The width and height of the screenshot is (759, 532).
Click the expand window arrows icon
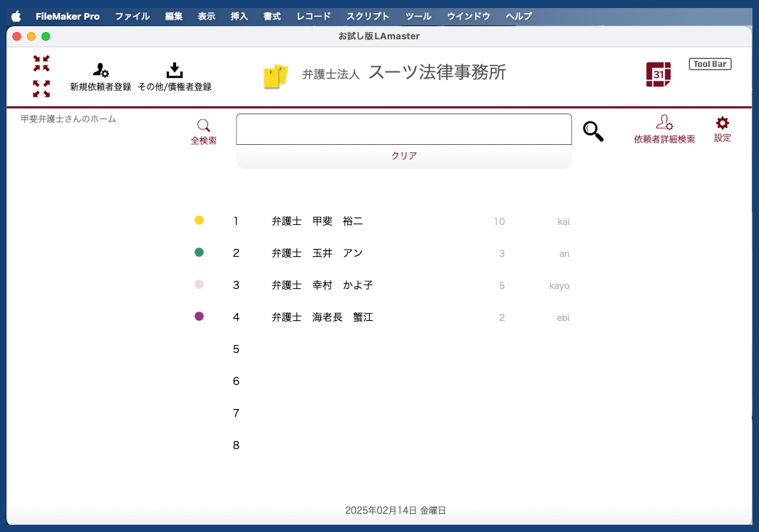coord(41,89)
